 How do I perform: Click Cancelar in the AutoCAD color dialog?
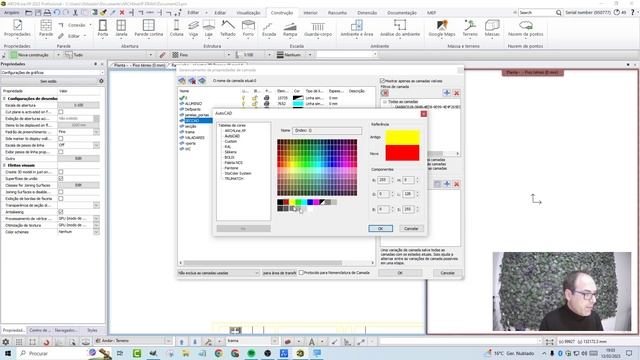click(x=411, y=229)
